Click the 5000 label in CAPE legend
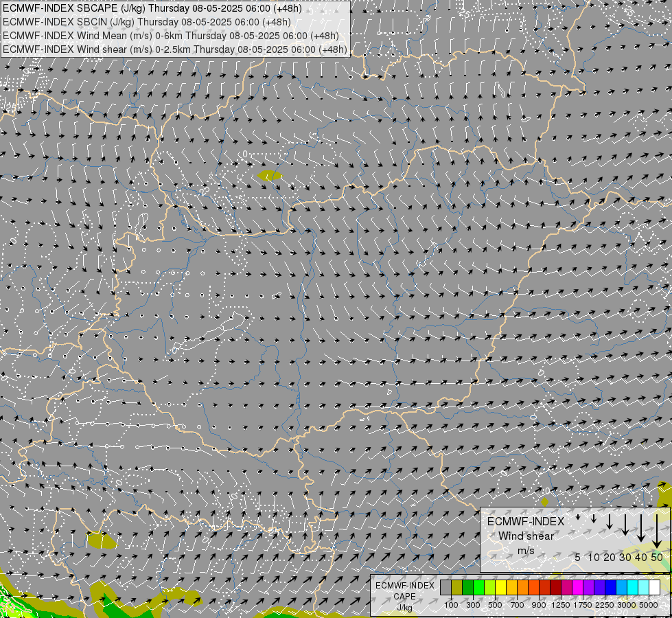This screenshot has width=672, height=618. click(649, 605)
